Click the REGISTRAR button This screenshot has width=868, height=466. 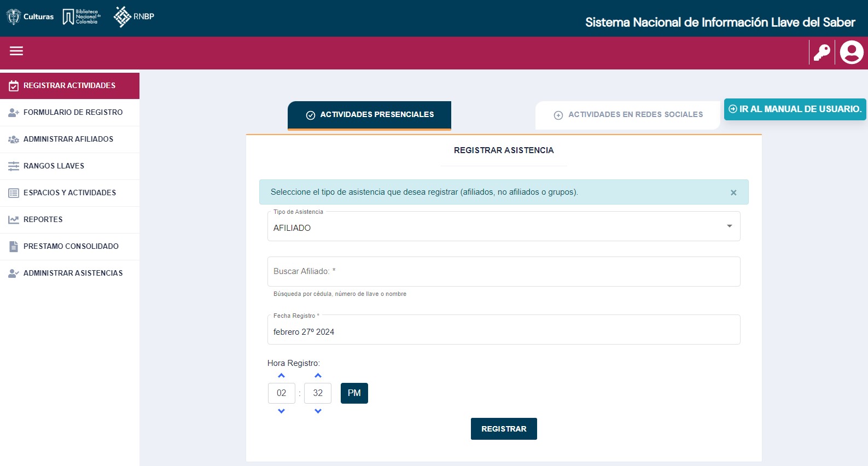pos(504,429)
